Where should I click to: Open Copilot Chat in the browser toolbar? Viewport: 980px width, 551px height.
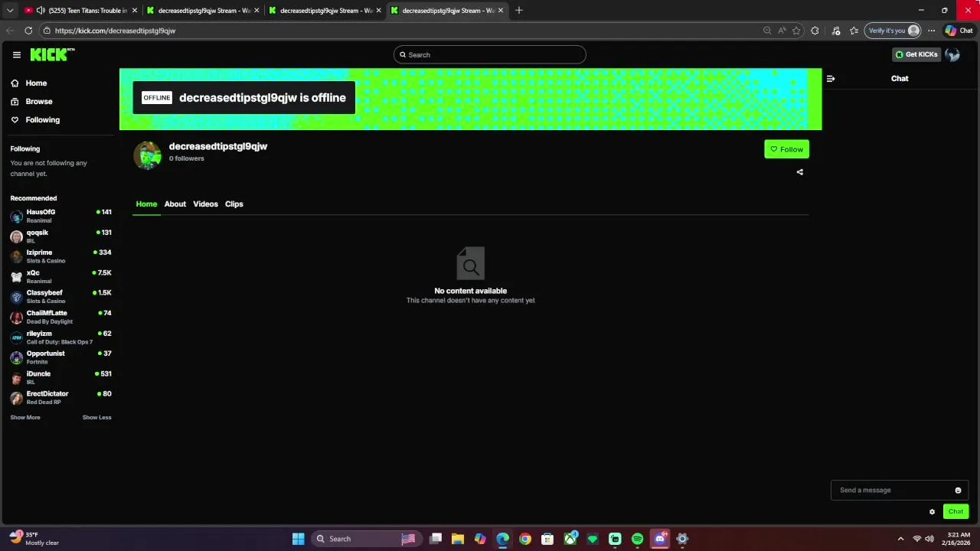pos(959,31)
